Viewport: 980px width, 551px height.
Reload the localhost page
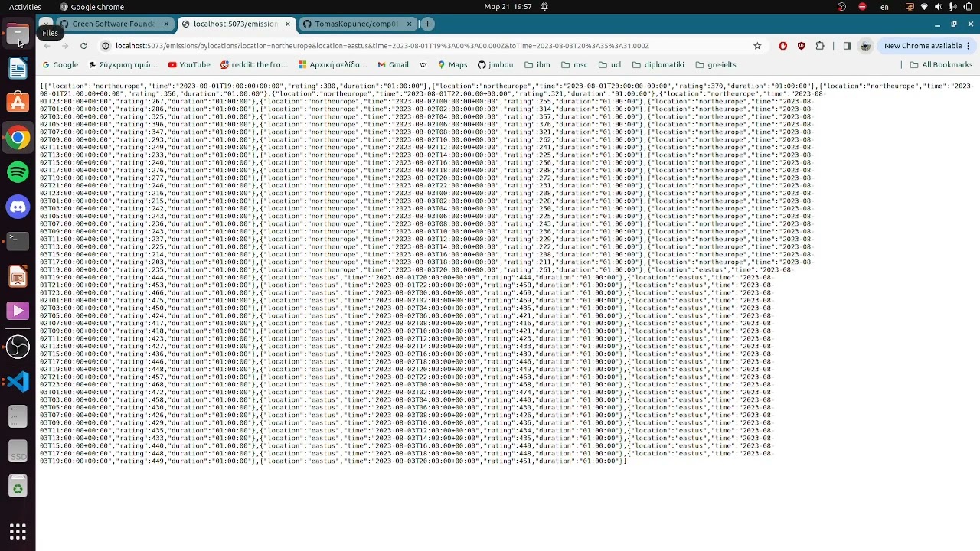point(83,46)
